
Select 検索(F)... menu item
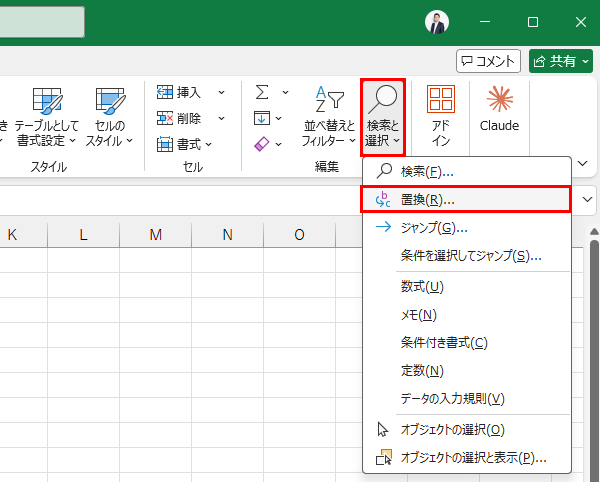(467, 172)
